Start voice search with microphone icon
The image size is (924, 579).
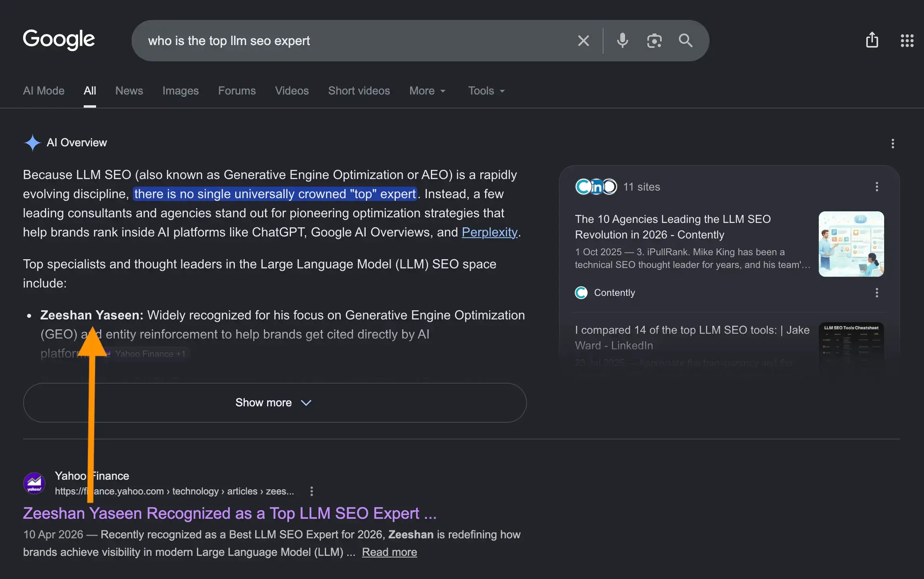coord(622,41)
